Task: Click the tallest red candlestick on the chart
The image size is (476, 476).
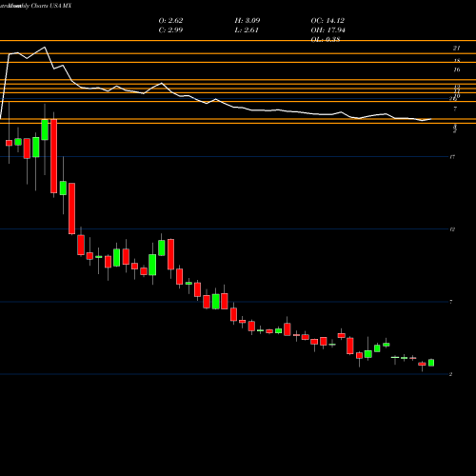Action: tap(54, 156)
